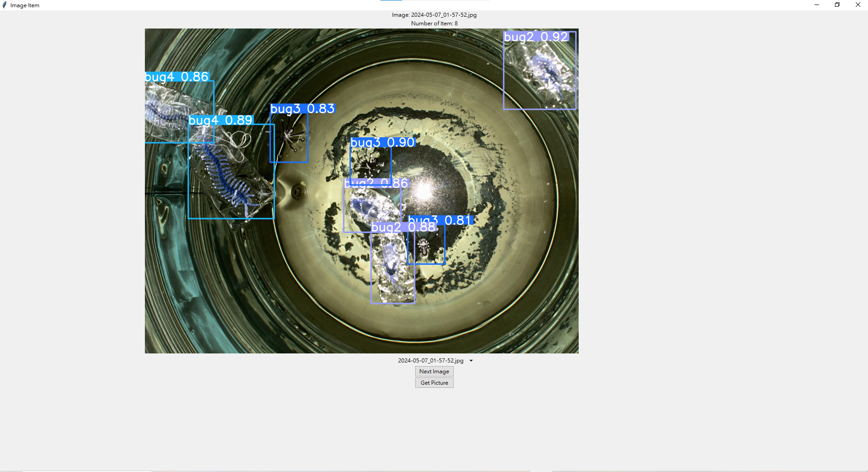Click the bug3 0.83 detection label
This screenshot has width=868, height=472.
(x=302, y=109)
